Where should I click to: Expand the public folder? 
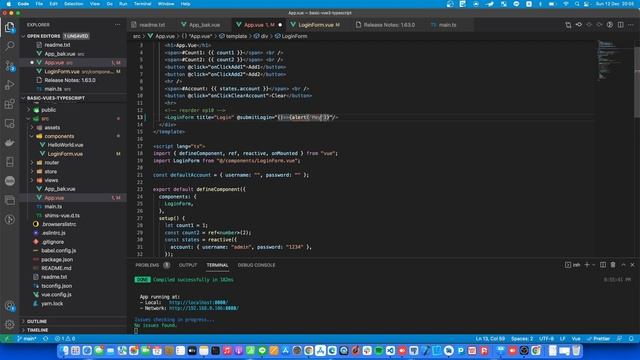49,110
